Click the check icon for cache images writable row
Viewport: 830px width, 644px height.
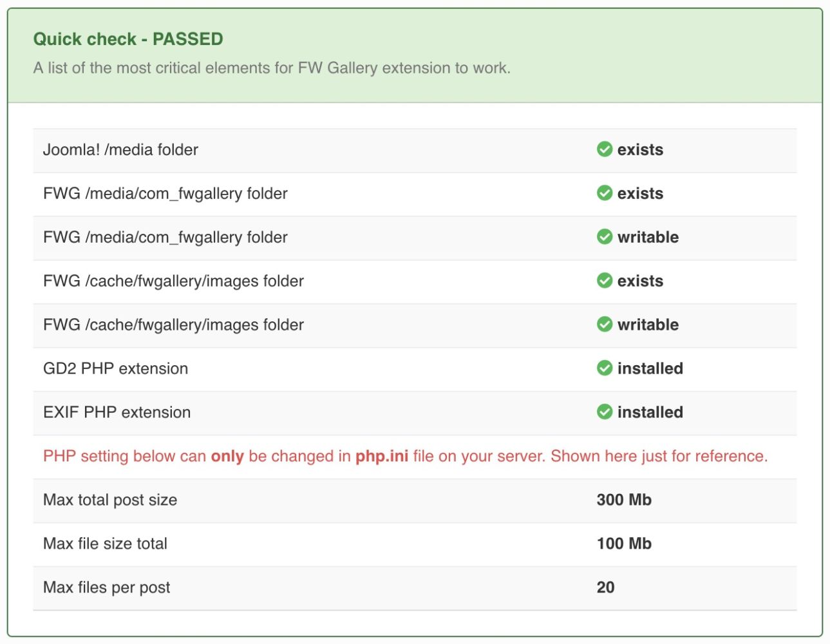click(x=604, y=325)
